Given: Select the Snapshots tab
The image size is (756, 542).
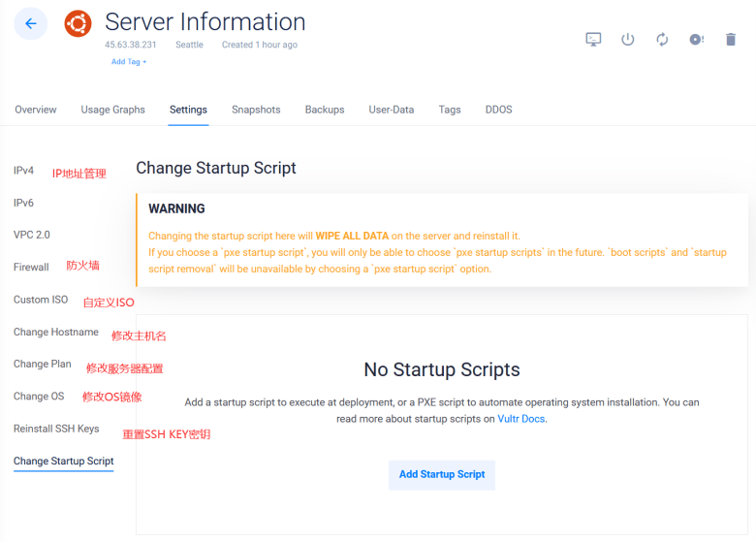Looking at the screenshot, I should coord(256,110).
